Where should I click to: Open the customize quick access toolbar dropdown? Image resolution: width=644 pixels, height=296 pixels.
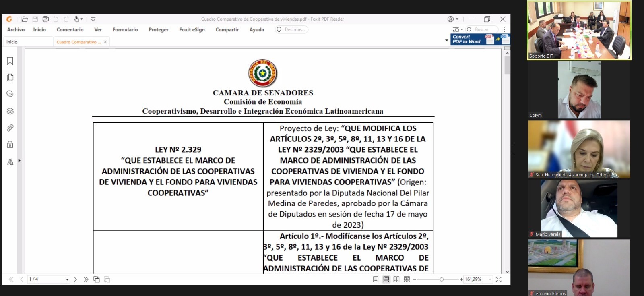(x=93, y=19)
